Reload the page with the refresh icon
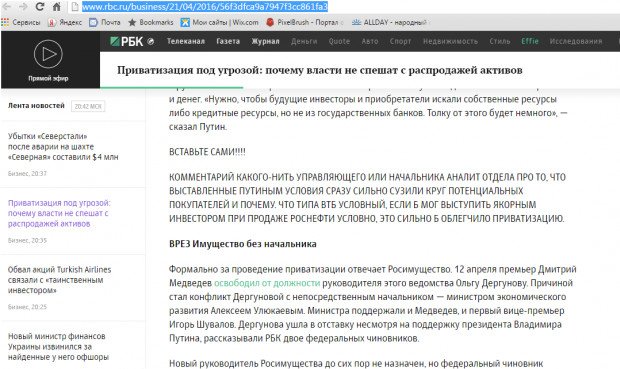The width and height of the screenshot is (620, 369). [x=40, y=7]
